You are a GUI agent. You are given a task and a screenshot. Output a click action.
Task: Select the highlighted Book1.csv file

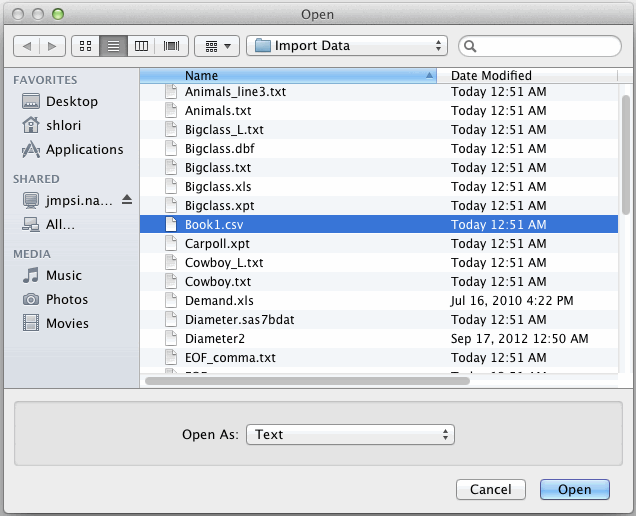[x=379, y=224]
